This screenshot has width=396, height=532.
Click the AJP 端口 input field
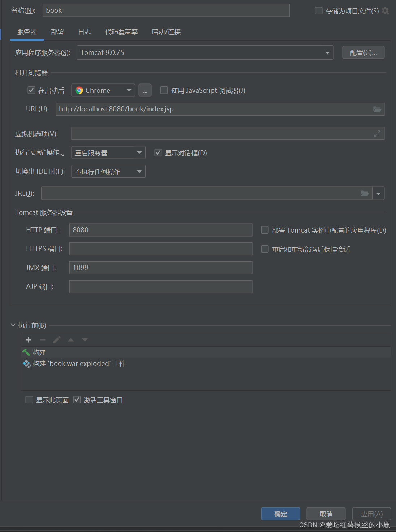click(161, 287)
